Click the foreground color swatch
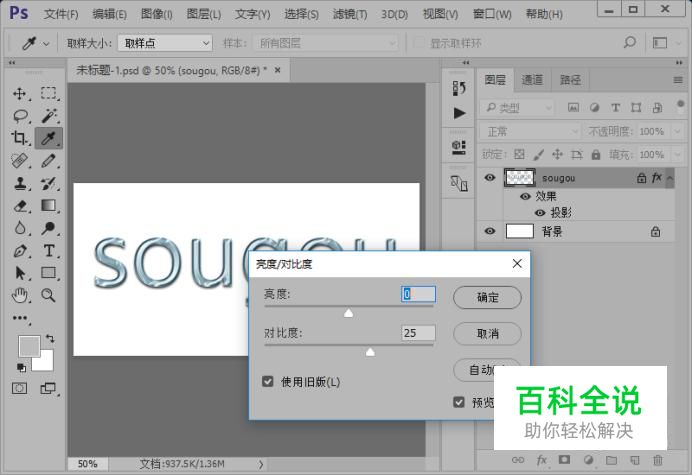The image size is (692, 475). [x=29, y=346]
